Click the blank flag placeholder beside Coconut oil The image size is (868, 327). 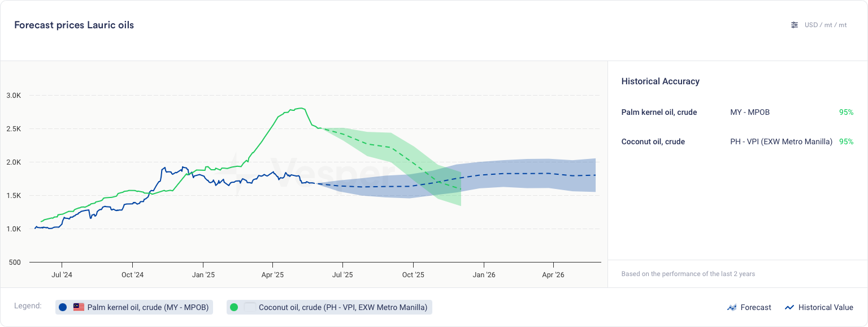coord(250,307)
